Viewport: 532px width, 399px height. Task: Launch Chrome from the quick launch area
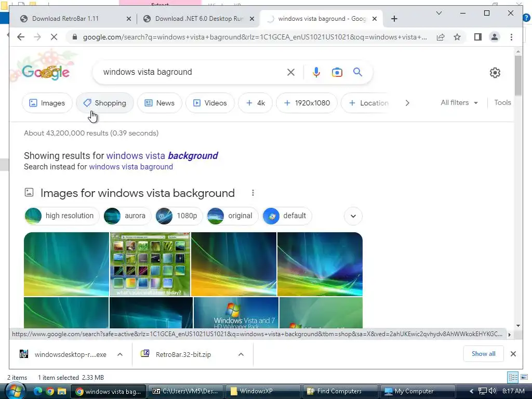50,391
